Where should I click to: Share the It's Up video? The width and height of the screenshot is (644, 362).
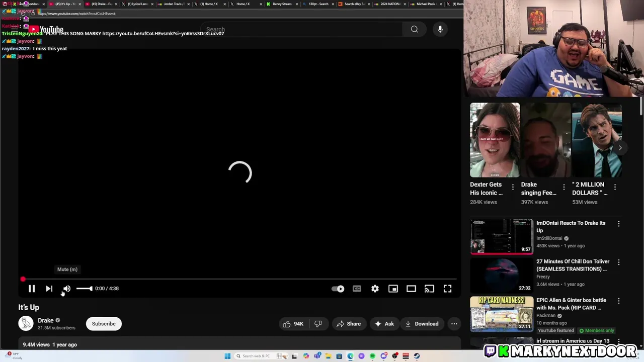pyautogui.click(x=348, y=324)
